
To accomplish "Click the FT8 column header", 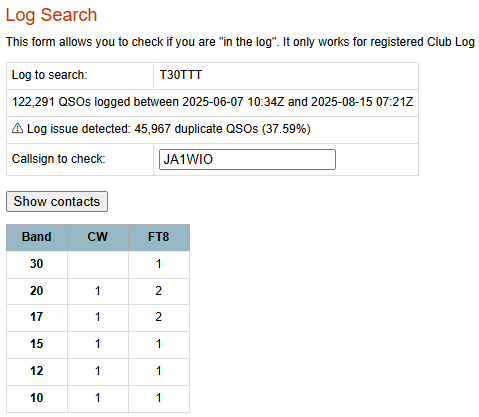I will tap(159, 237).
